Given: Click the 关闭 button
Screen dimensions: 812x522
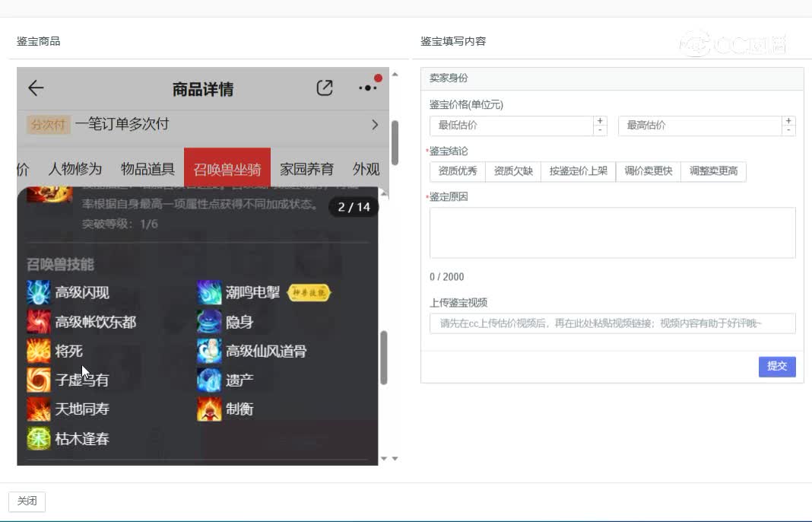Looking at the screenshot, I should click(27, 501).
